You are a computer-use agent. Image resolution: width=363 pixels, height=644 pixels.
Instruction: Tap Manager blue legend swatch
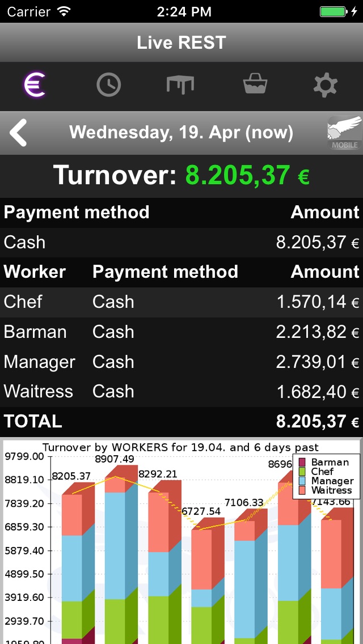coord(302,481)
